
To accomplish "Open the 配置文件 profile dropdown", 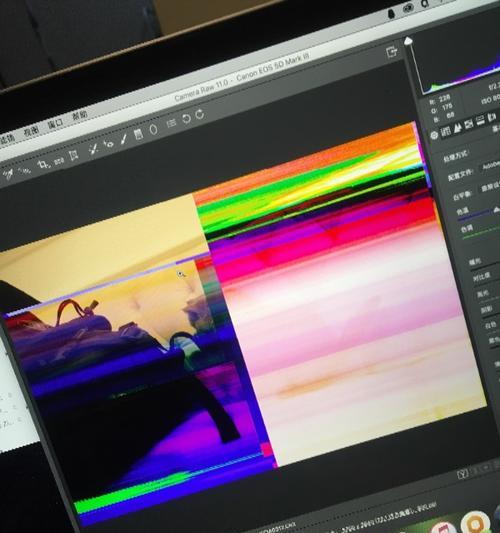I will click(490, 167).
